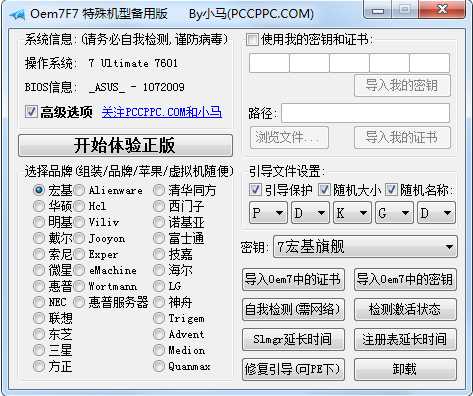Screen dimensions: 473x396
Task: Choose the Alienware radio option
Action: 79,190
